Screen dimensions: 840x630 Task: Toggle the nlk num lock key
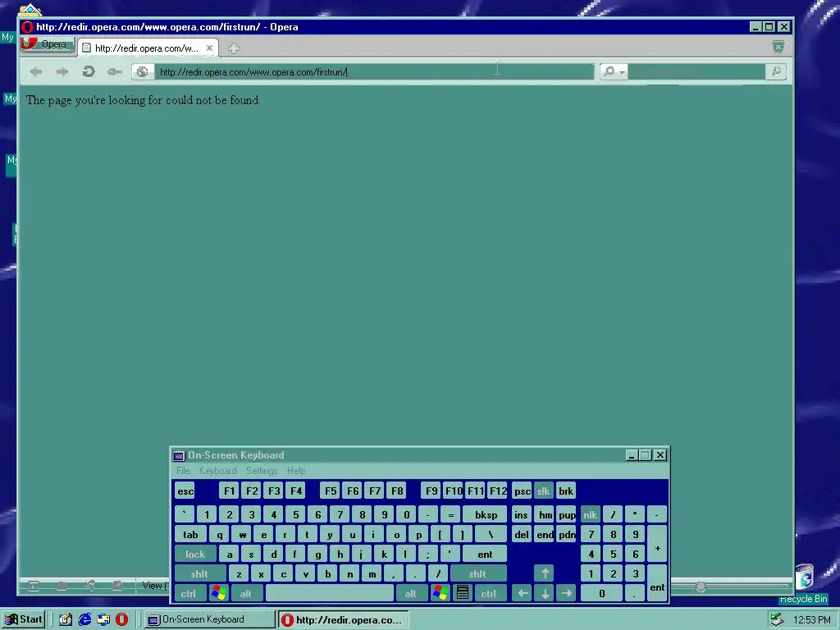coord(591,515)
